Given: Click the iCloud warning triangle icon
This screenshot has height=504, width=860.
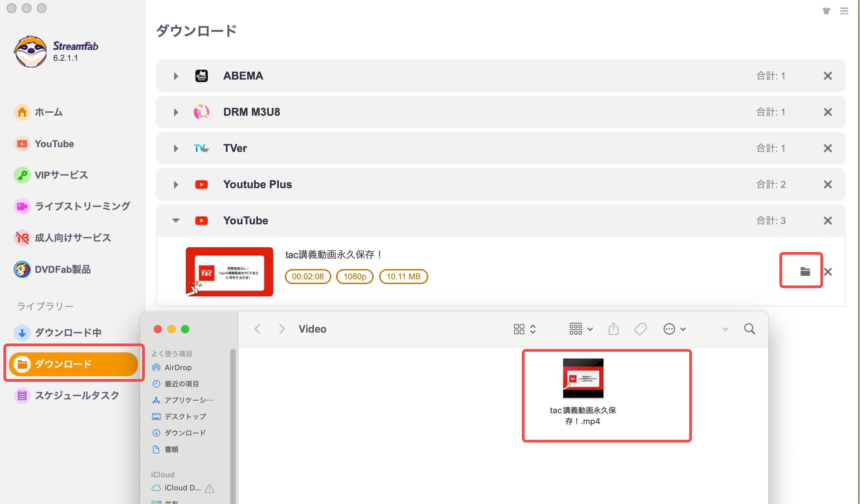Looking at the screenshot, I should (x=209, y=489).
